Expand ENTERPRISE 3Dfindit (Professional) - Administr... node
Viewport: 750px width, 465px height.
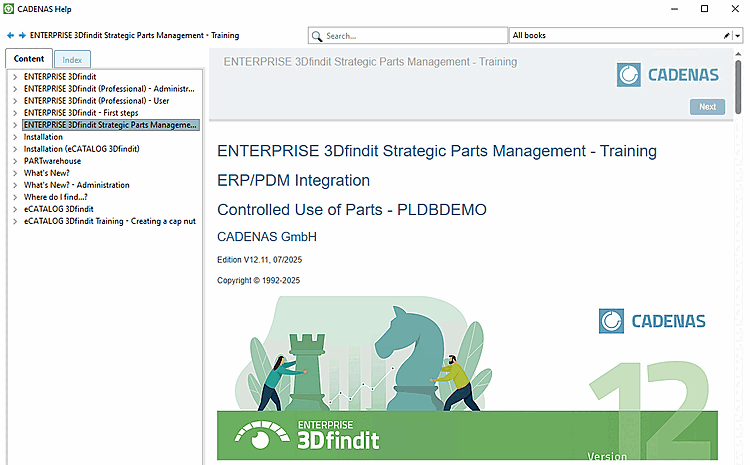coord(15,89)
